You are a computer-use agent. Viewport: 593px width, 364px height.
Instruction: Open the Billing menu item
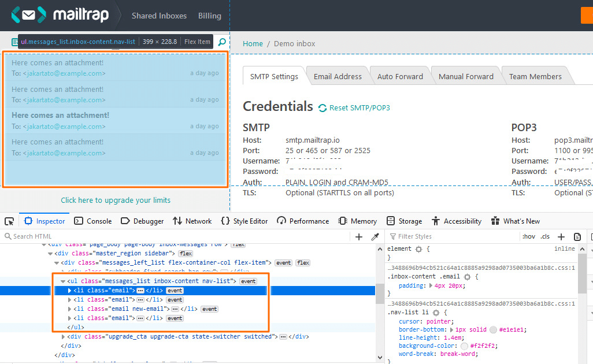tap(209, 16)
